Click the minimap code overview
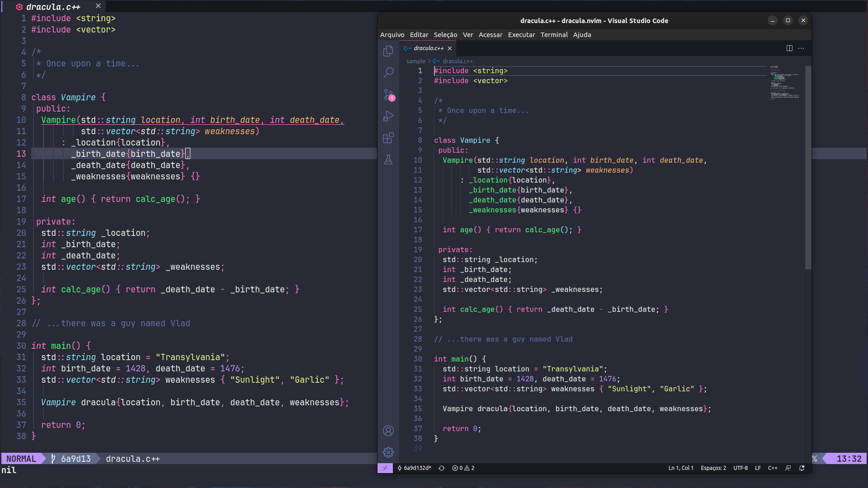 786,83
